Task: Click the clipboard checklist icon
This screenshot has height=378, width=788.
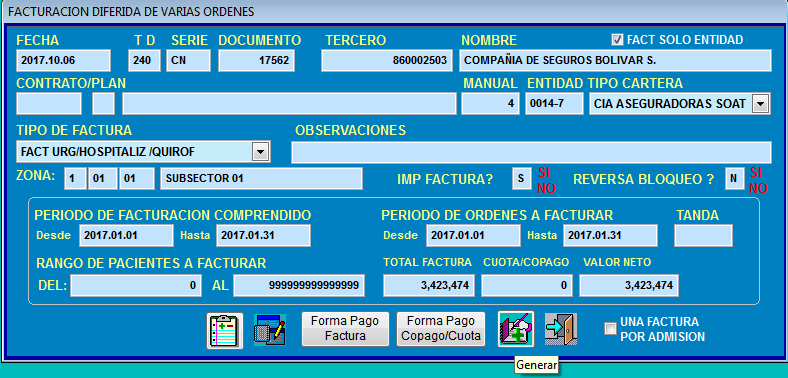Action: (x=225, y=330)
